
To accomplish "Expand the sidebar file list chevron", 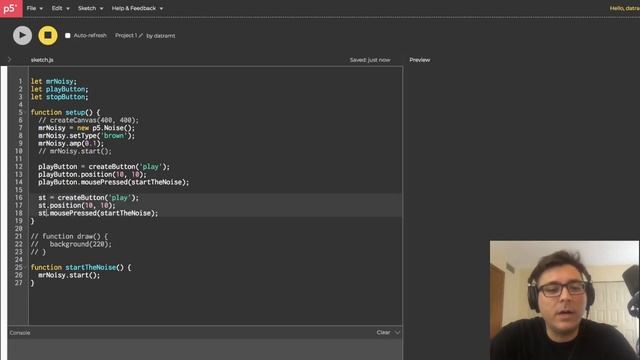I will pyautogui.click(x=10, y=60).
